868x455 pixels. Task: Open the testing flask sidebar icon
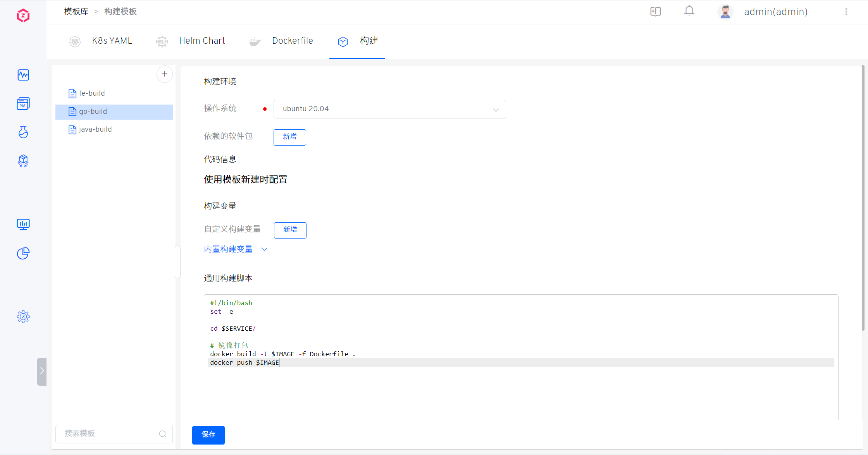[x=23, y=132]
